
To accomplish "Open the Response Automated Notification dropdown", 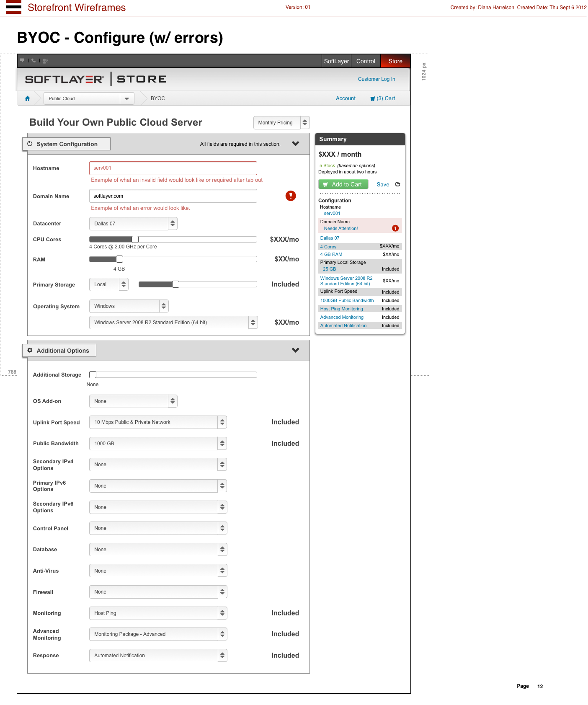I will 158,656.
